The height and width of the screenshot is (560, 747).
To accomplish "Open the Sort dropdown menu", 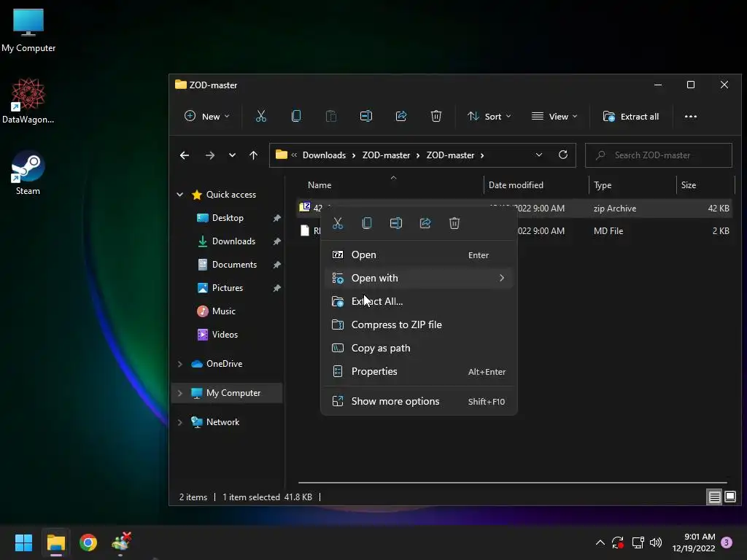I will click(x=489, y=117).
